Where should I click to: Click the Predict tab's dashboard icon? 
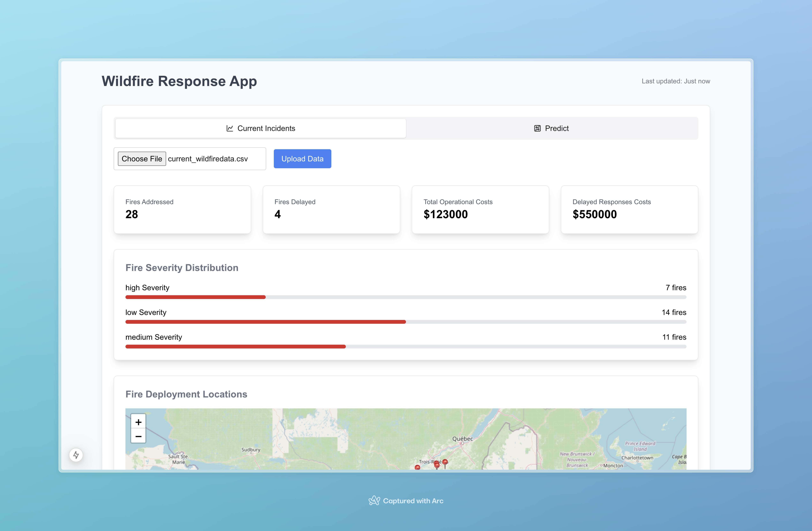(x=537, y=128)
